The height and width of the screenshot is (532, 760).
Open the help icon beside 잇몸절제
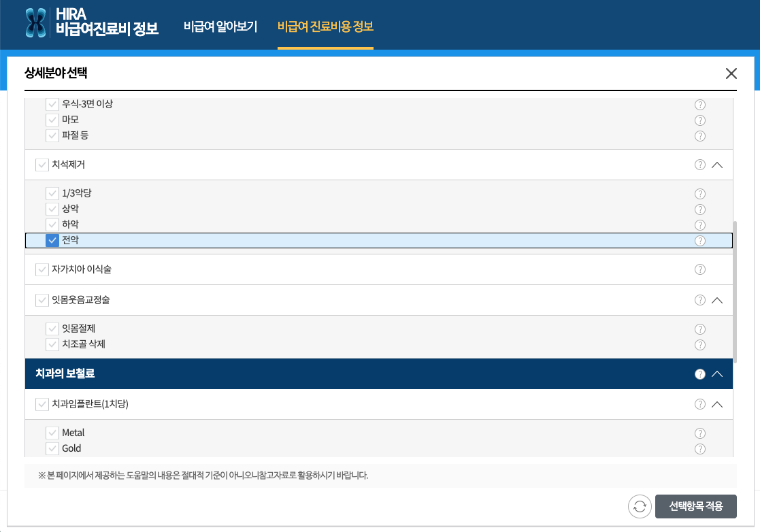(699, 328)
